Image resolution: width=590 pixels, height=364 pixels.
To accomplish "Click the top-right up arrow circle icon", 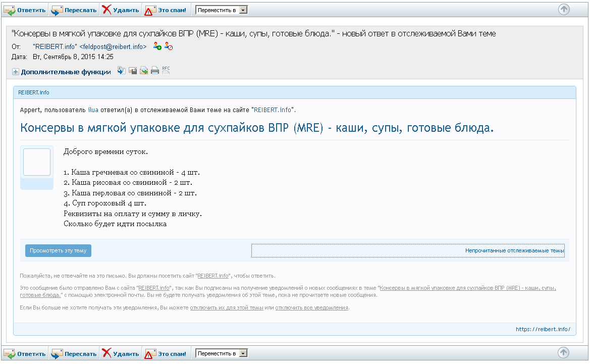I will pyautogui.click(x=564, y=9).
